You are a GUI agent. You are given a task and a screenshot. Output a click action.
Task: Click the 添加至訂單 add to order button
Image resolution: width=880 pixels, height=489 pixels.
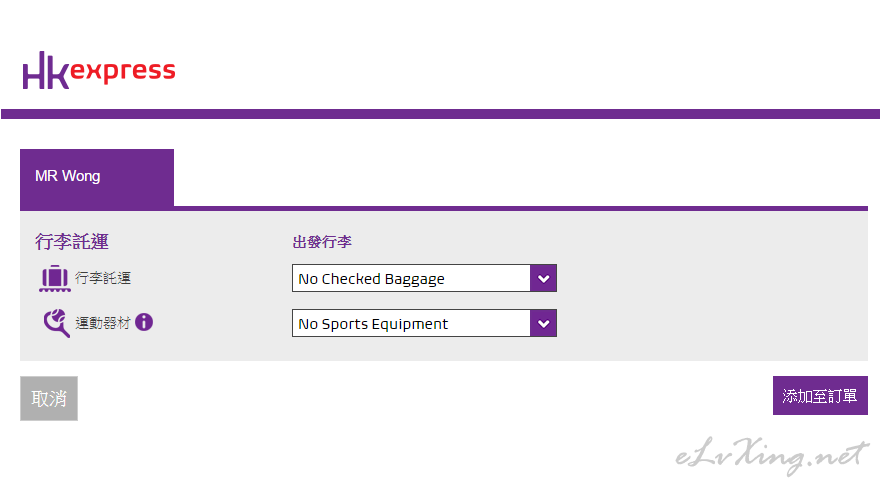tap(819, 396)
